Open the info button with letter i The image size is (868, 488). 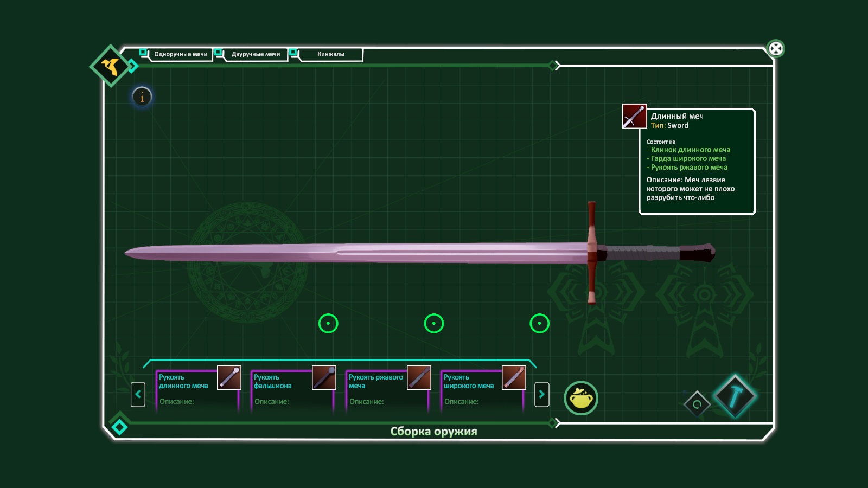coord(142,98)
